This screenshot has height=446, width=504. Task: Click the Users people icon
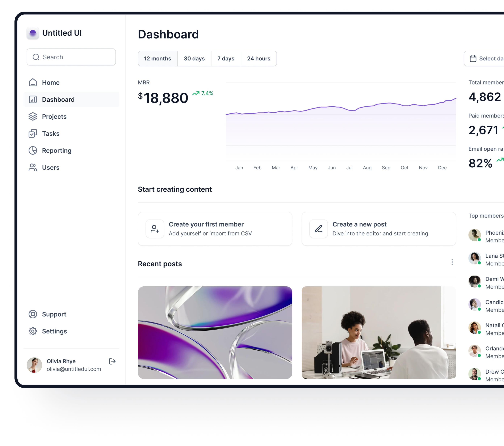click(x=33, y=167)
